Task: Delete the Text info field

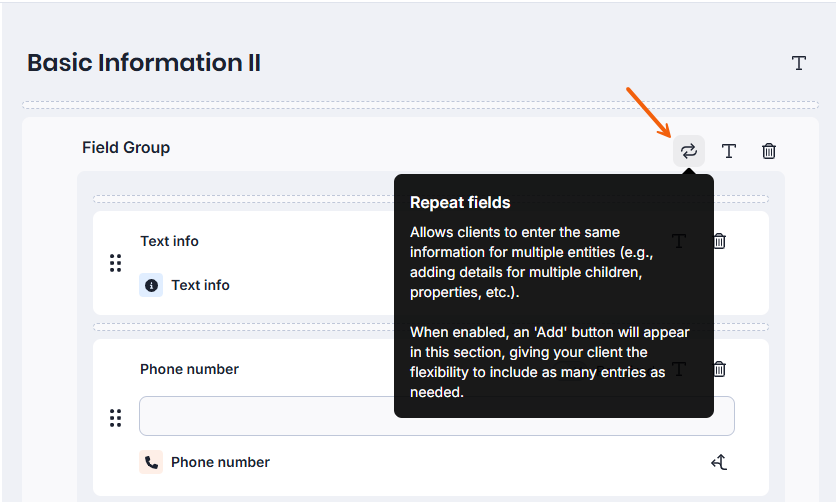Action: coord(719,241)
